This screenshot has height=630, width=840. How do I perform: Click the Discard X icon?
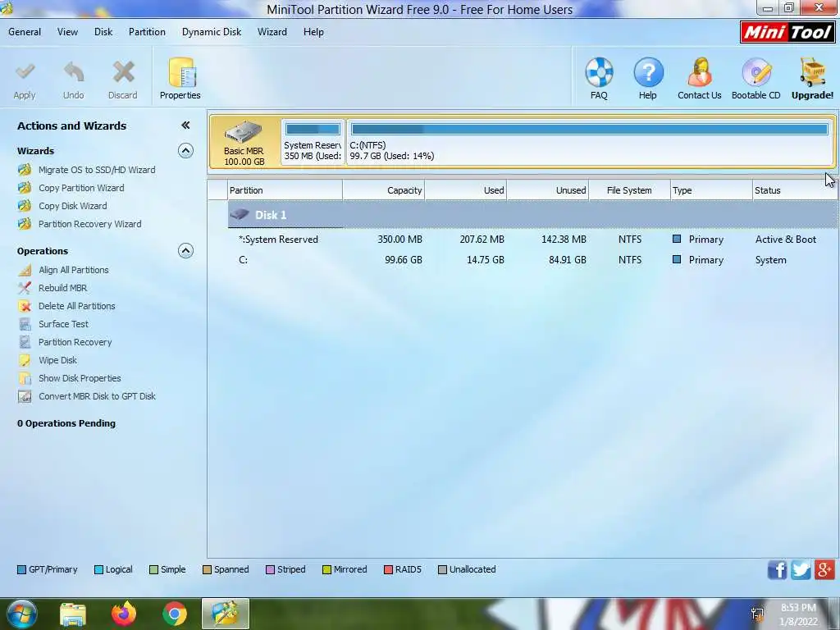(x=123, y=72)
